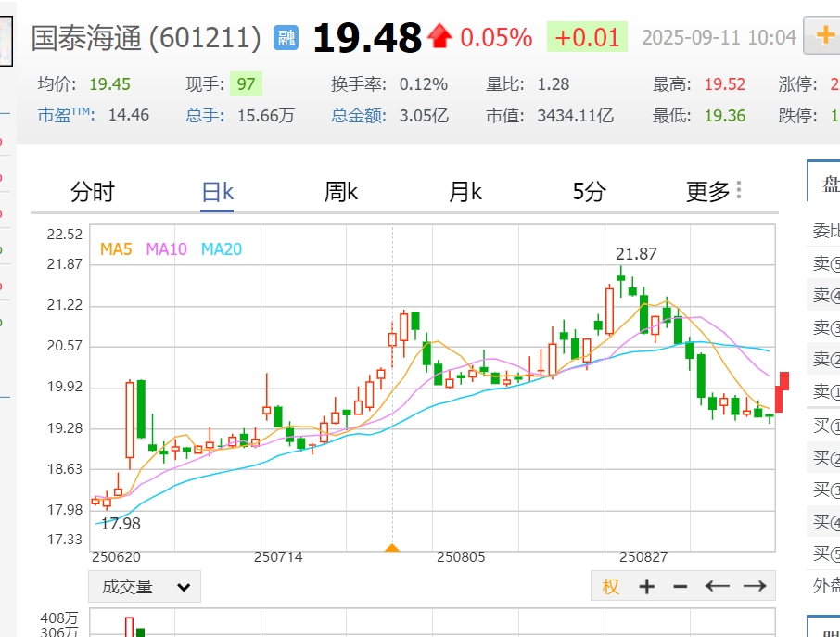Click the blue 融 margin-trading badge

click(x=286, y=38)
